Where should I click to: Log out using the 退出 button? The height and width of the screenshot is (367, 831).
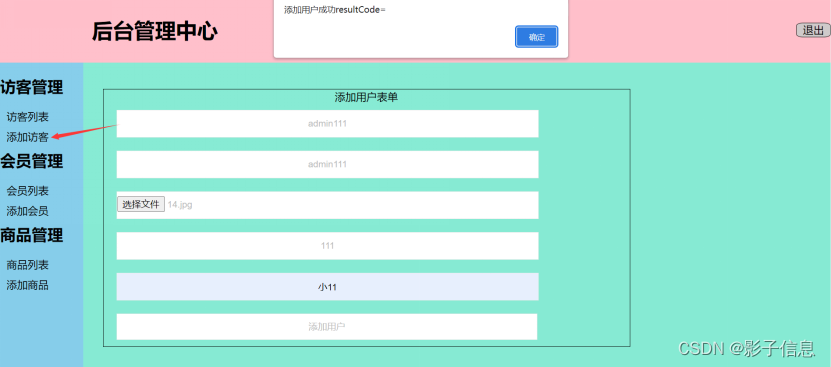coord(813,31)
